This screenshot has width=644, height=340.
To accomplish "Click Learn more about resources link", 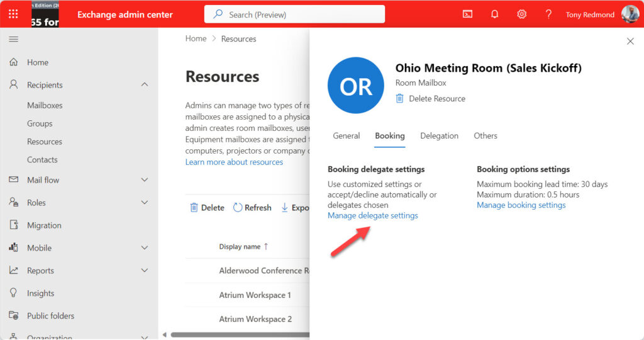I will tap(234, 162).
